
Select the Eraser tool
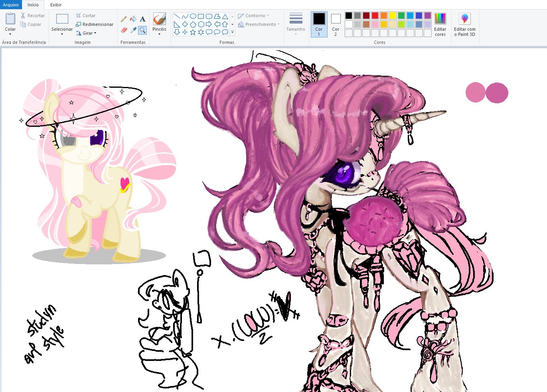[x=124, y=30]
